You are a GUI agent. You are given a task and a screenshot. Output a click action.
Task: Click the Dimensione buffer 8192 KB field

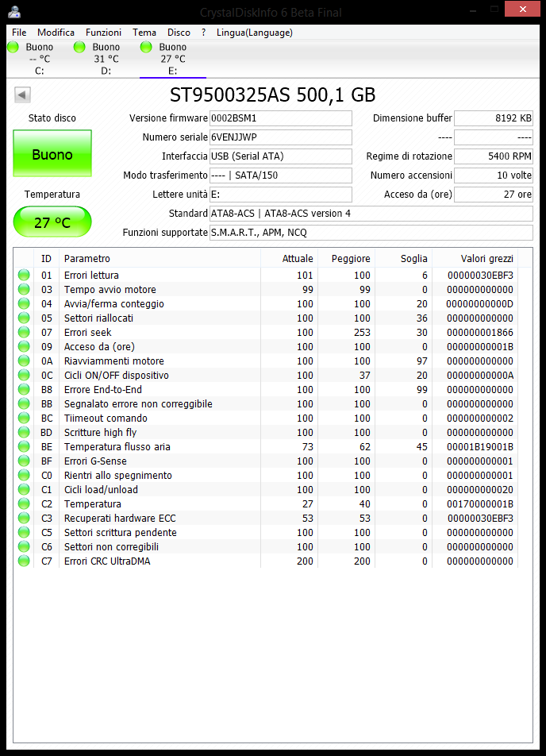(x=494, y=118)
